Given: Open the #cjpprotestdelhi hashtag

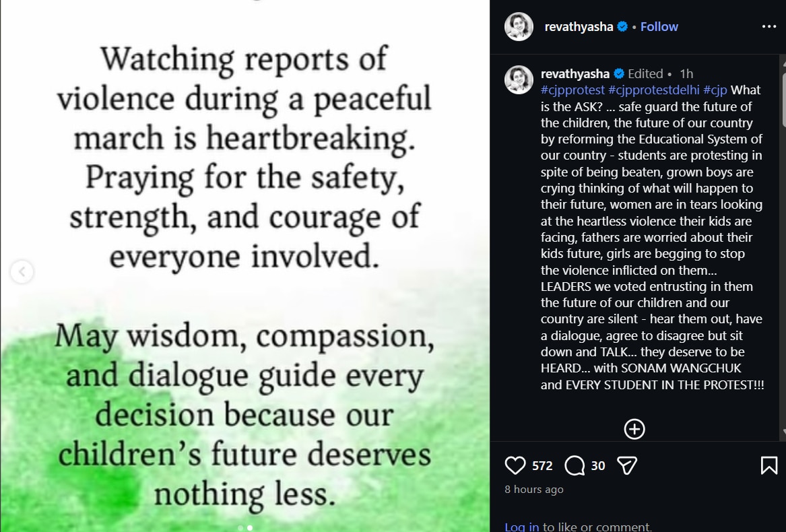Looking at the screenshot, I should 654,90.
